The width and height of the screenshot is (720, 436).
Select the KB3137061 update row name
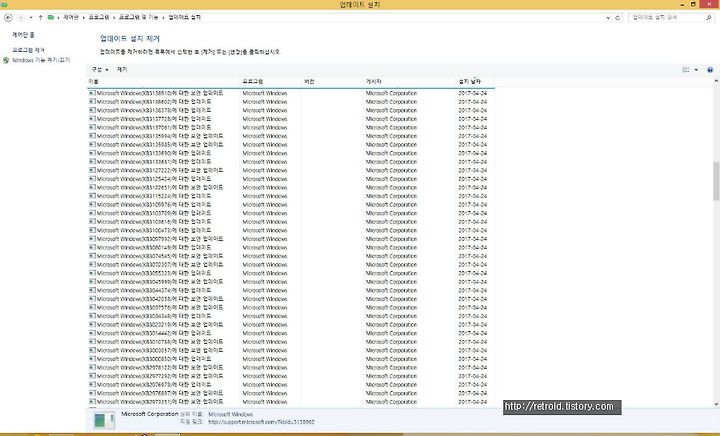point(154,127)
